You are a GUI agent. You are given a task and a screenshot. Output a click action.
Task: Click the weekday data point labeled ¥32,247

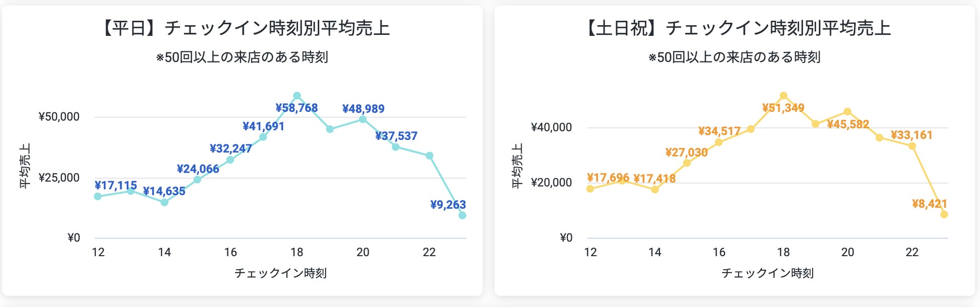230,160
